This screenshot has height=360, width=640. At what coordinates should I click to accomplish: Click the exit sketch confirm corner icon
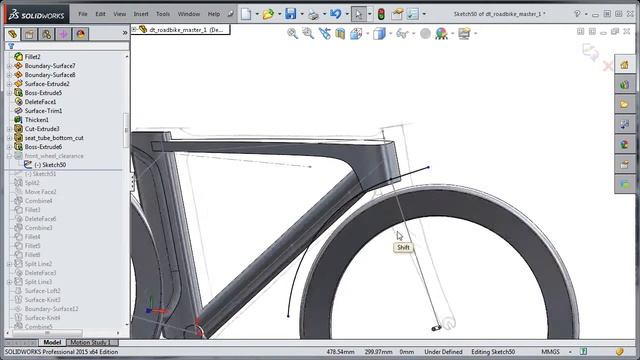coord(590,52)
